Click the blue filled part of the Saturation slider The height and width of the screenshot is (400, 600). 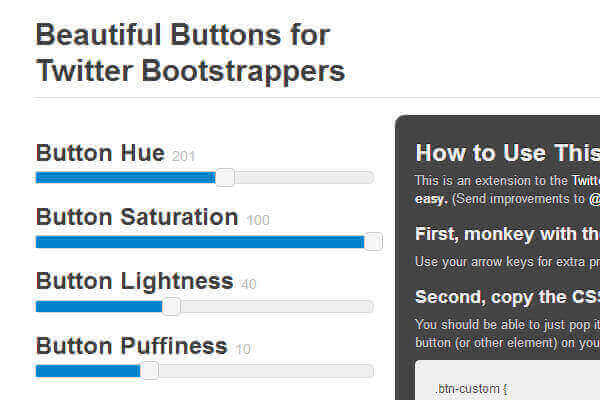[x=200, y=242]
